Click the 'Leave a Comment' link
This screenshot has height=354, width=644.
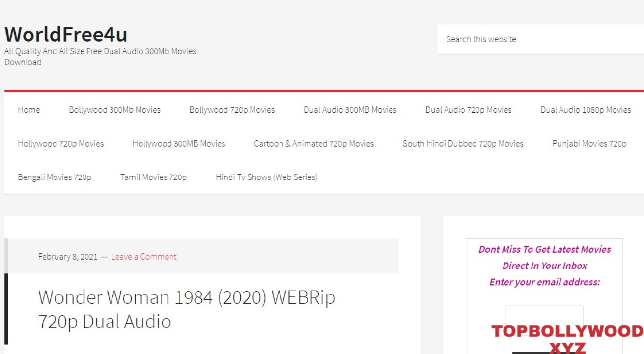click(144, 257)
